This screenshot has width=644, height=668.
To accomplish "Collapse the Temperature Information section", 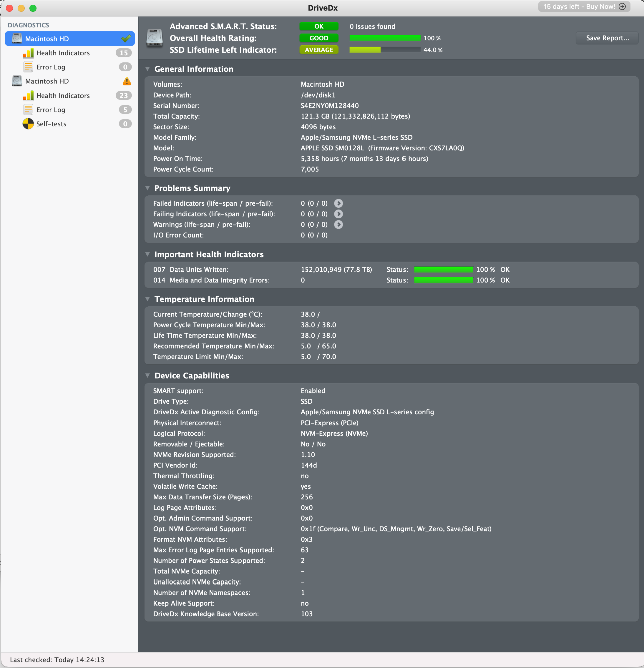I will tap(147, 299).
